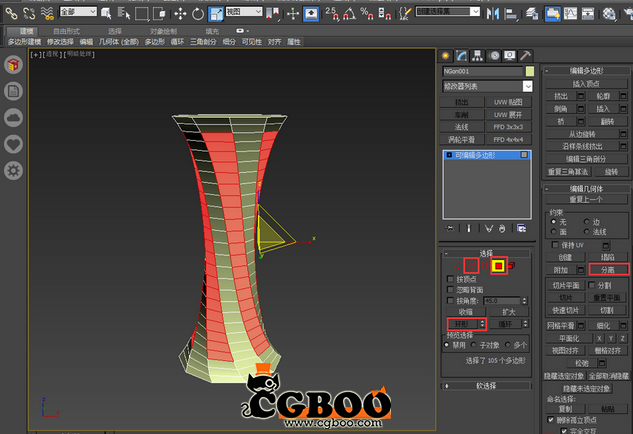Enable 忽略背面 checkbox

pyautogui.click(x=451, y=289)
